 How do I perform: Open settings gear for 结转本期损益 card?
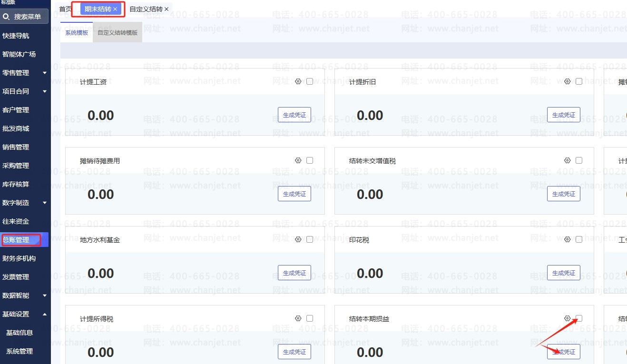pyautogui.click(x=567, y=318)
